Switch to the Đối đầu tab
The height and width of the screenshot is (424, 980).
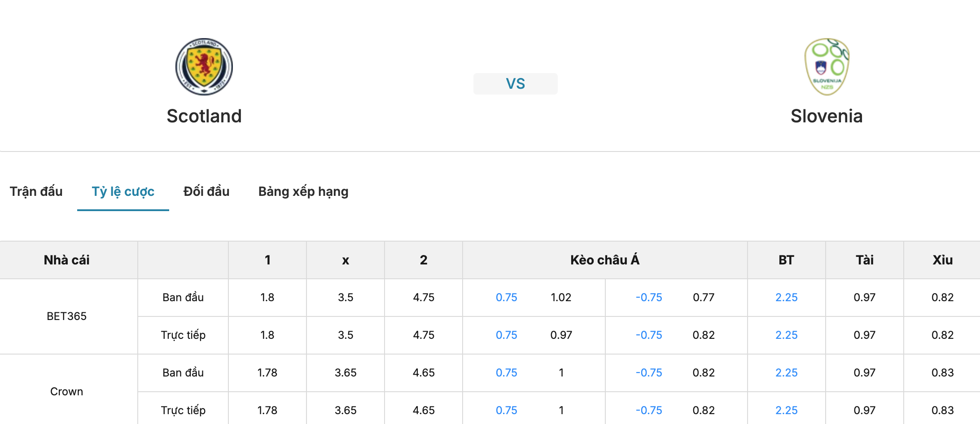tap(206, 191)
